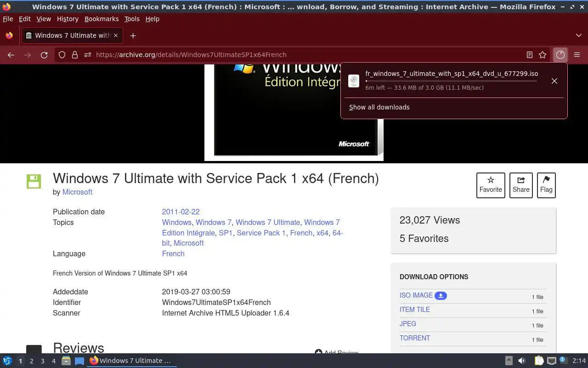Open the network tray icon

(551, 361)
